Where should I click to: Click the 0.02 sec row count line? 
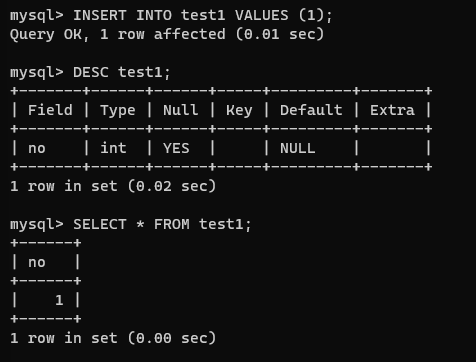point(113,186)
